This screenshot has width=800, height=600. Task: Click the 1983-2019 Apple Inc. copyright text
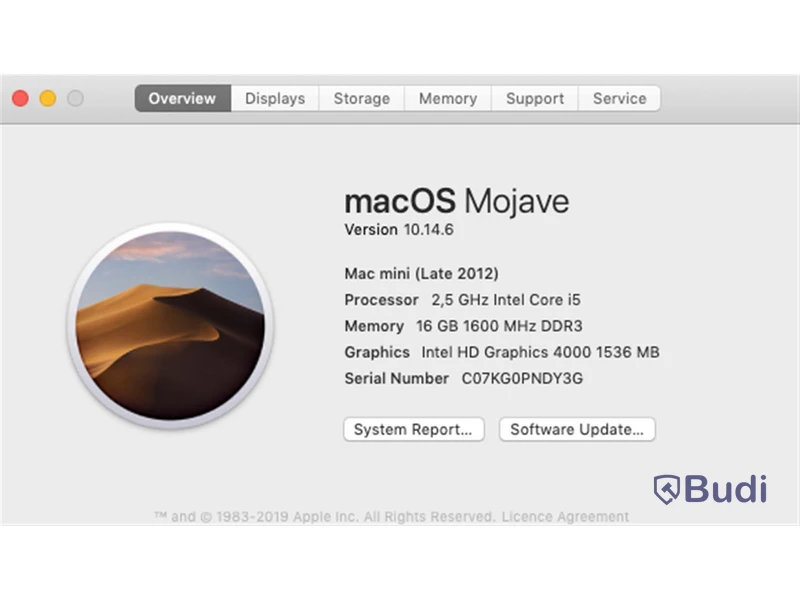324,517
